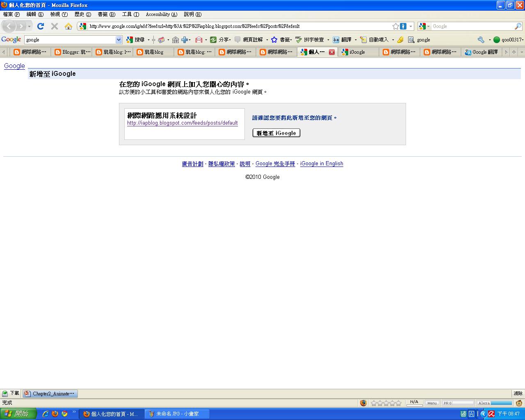The height and width of the screenshot is (420, 525).
Task: Click the star rating in status bar
Action: [386, 403]
